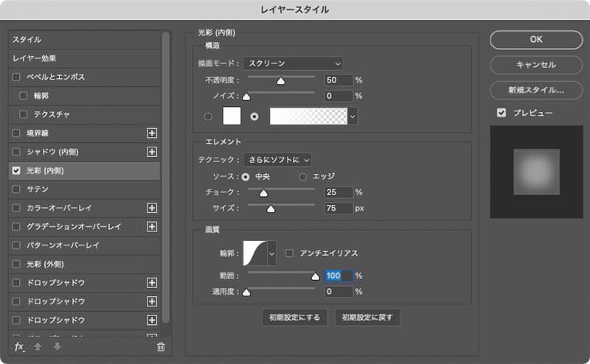The height and width of the screenshot is (364, 590).
Task: Open 描画モード スクリーン dropdown
Action: coord(293,63)
